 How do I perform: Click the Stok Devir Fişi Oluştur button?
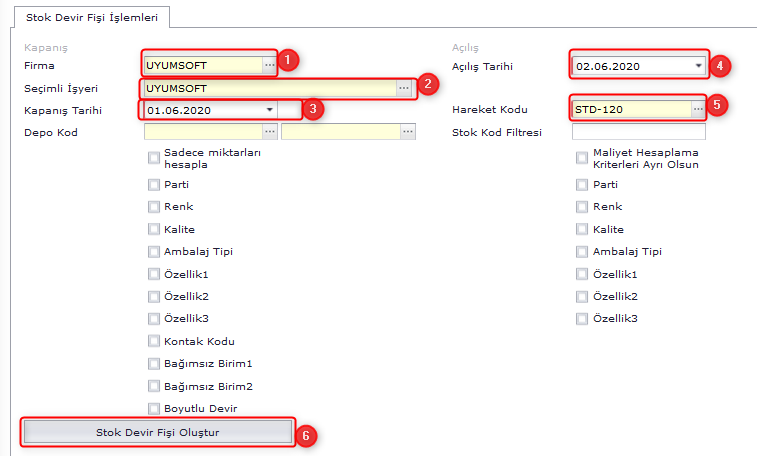click(157, 432)
